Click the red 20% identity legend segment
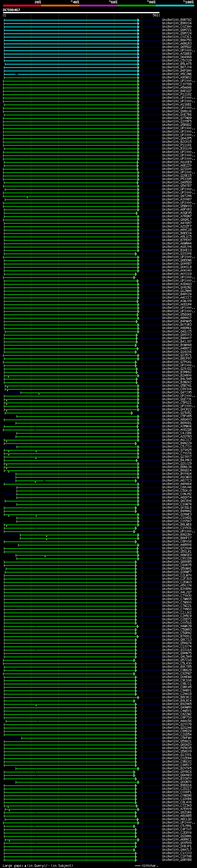Screen dimensions: 197x868 point(22,6)
